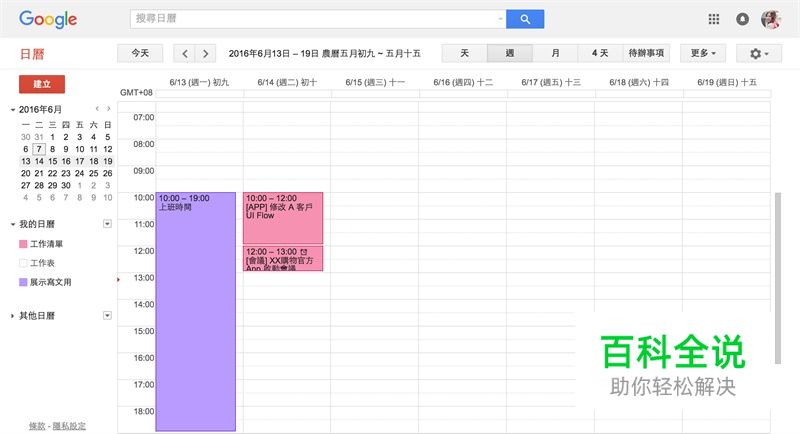Select day 22 in mini calendar
The width and height of the screenshot is (800, 434).
coord(53,173)
